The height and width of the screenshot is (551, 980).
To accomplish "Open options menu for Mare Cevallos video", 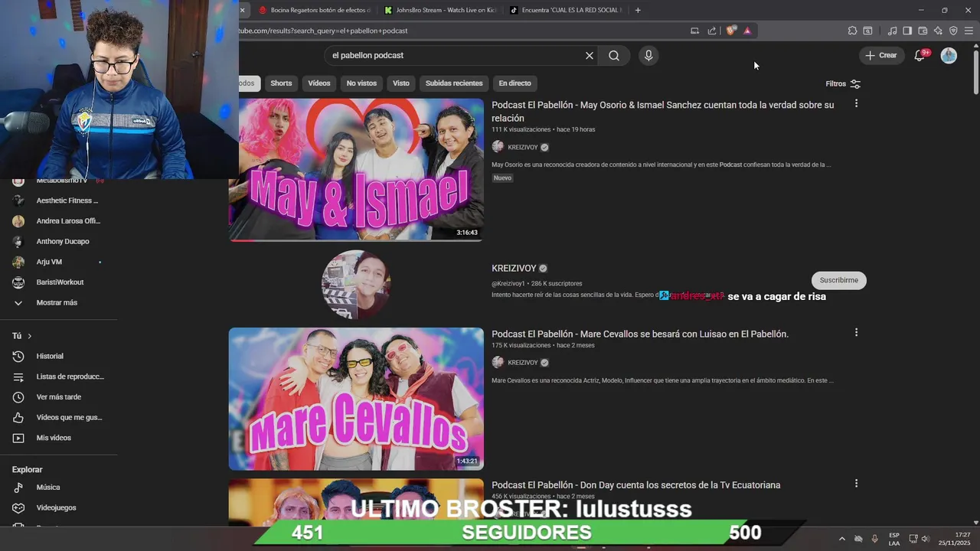I will pyautogui.click(x=856, y=332).
